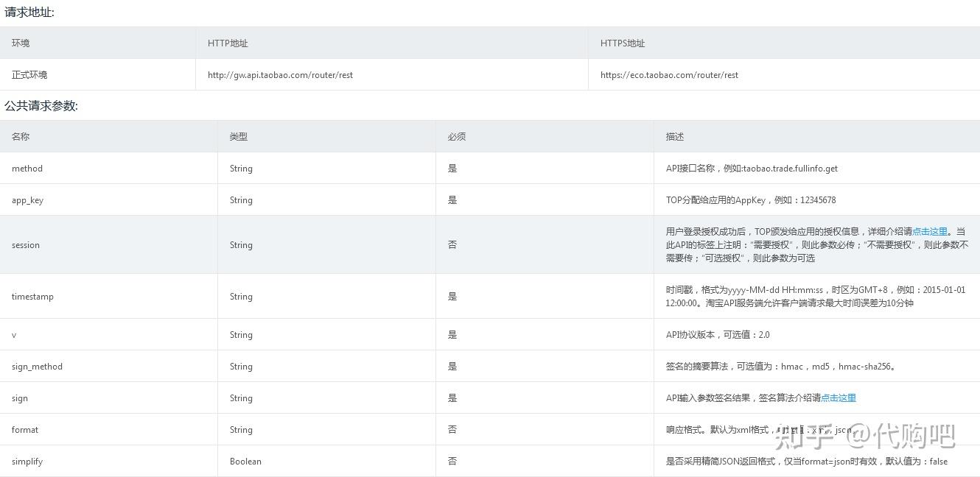Select the HTTP address http://gw.api.taobao.com/router/rest

click(279, 74)
